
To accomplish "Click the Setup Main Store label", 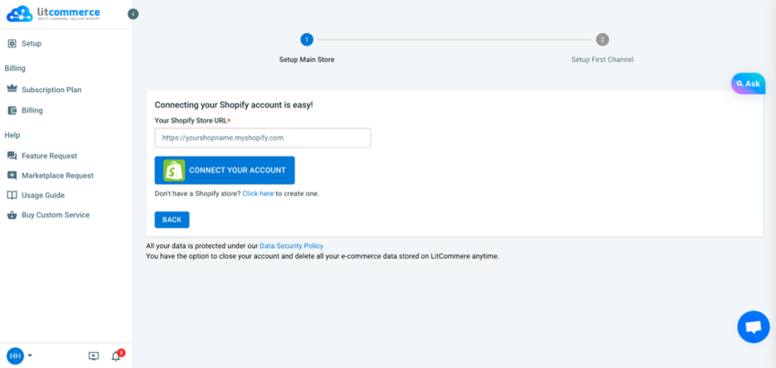I will 307,60.
